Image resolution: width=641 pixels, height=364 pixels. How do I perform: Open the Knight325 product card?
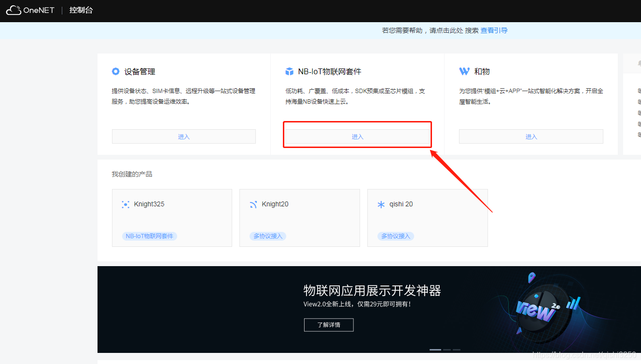[x=172, y=218]
